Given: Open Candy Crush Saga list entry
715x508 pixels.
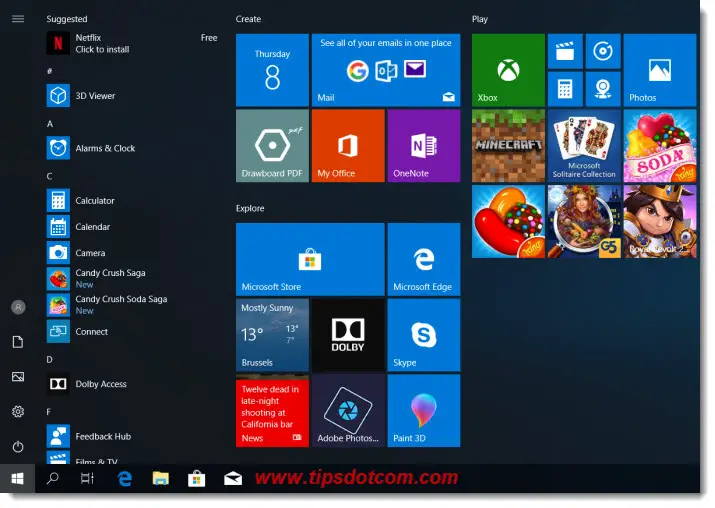Looking at the screenshot, I should coord(132,279).
